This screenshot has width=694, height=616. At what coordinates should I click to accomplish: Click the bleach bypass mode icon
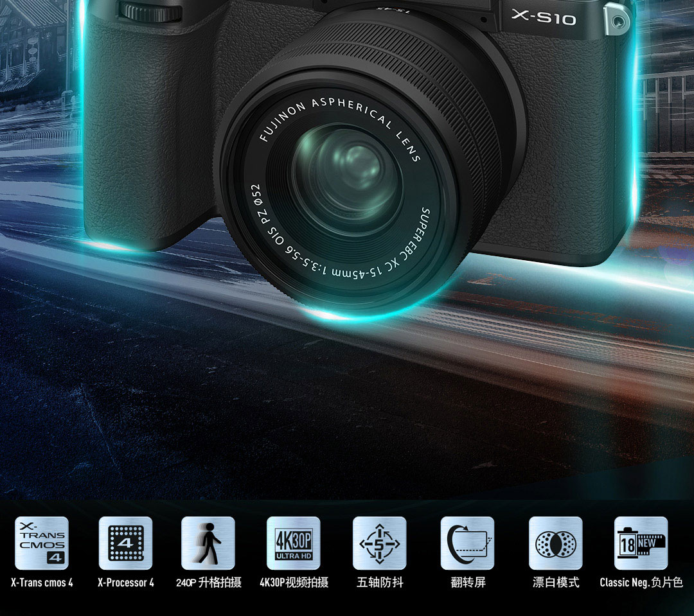pyautogui.click(x=555, y=543)
